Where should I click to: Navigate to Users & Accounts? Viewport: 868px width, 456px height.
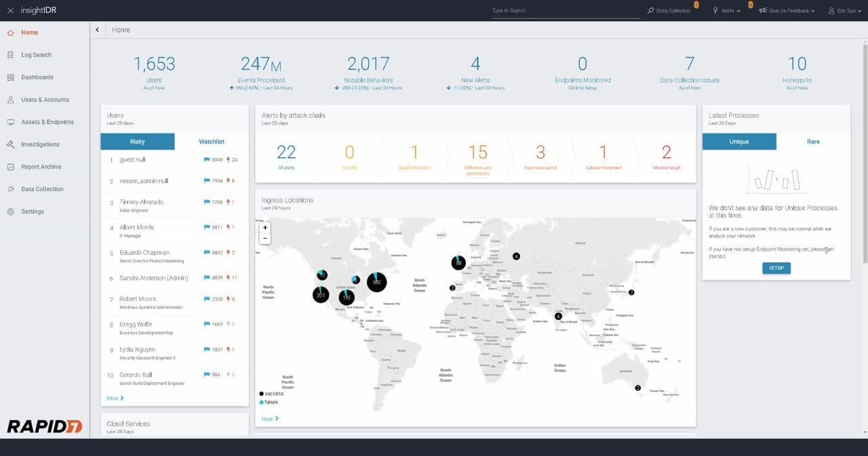coord(45,100)
